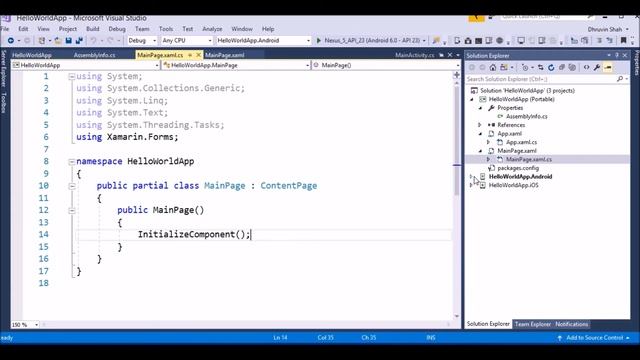Collapse the namespace HelloWorldApp code block

71,162
